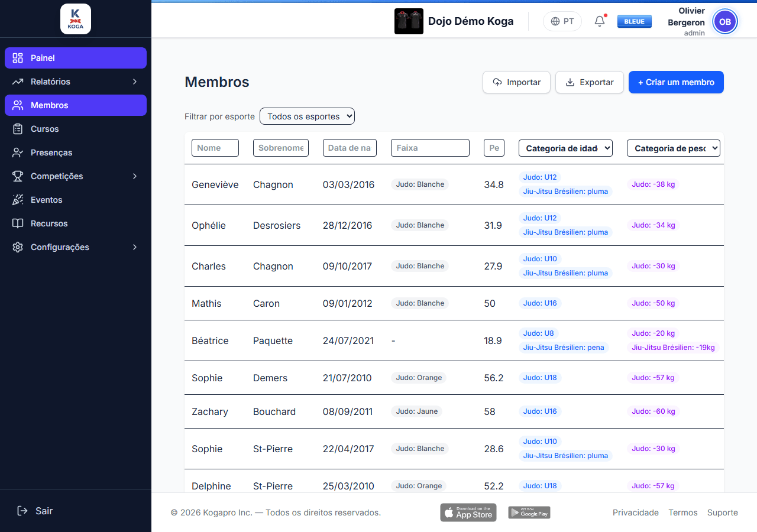Click the Dojo Démo Koga uniform thumbnail
Image resolution: width=757 pixels, height=532 pixels.
tap(409, 21)
